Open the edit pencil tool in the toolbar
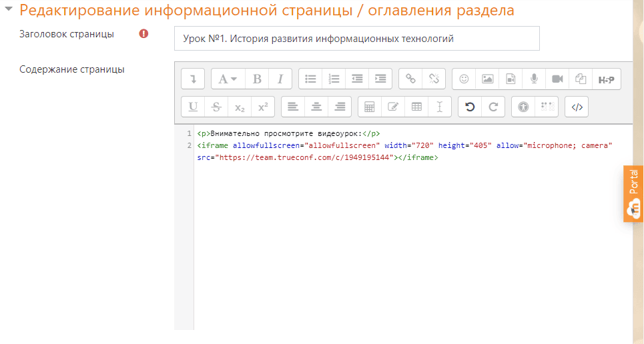 pyautogui.click(x=393, y=107)
